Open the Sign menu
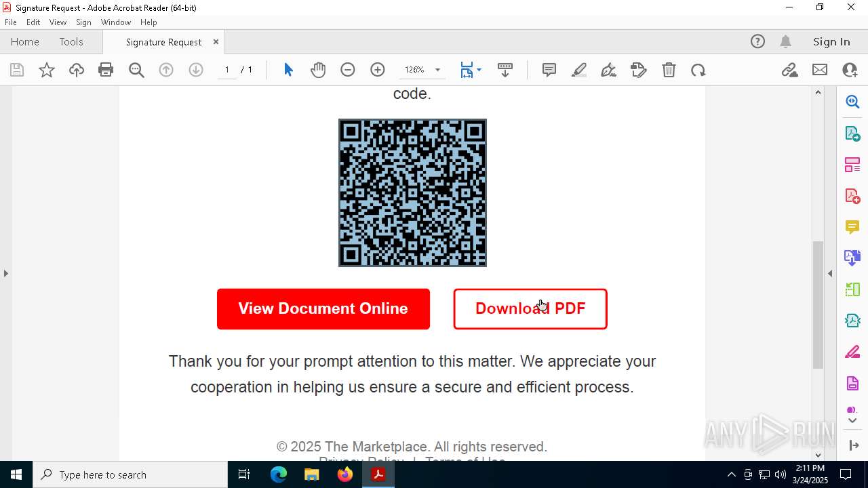This screenshot has height=488, width=868. tap(84, 22)
